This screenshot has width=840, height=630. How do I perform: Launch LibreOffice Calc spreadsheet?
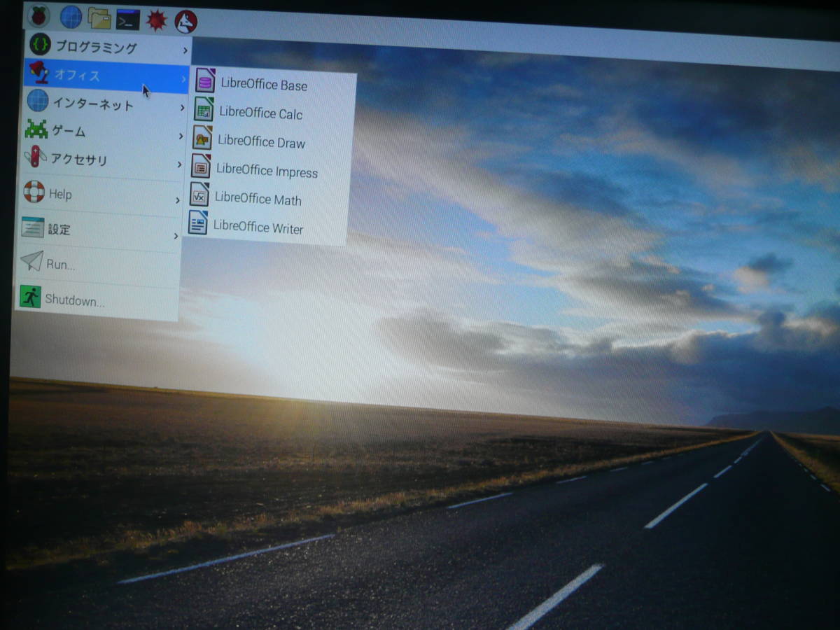[x=260, y=113]
